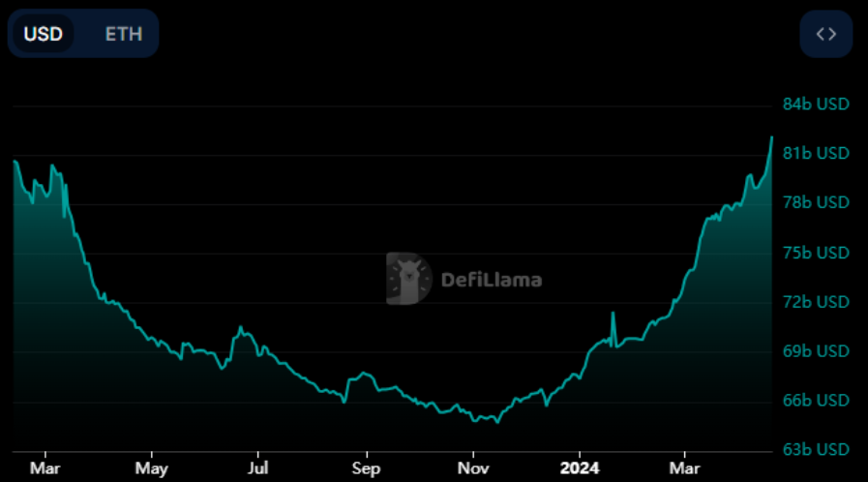Click the 75b USD axis label
Image resolution: width=868 pixels, height=482 pixels.
click(816, 253)
